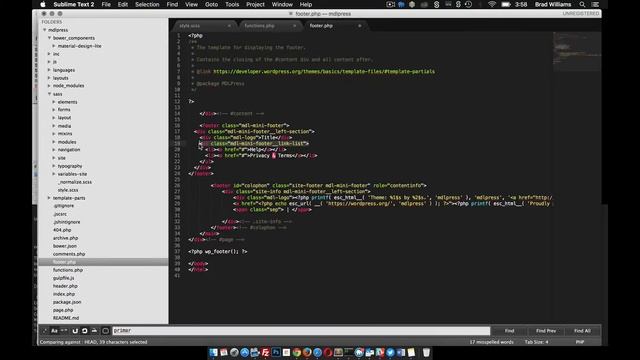Expand the typography folder

click(x=54, y=166)
